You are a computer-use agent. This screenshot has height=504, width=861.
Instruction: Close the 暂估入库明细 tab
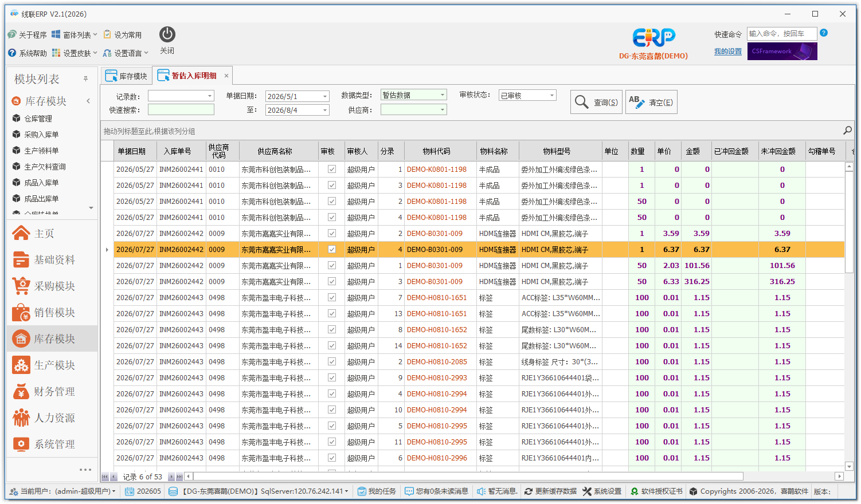pos(226,76)
